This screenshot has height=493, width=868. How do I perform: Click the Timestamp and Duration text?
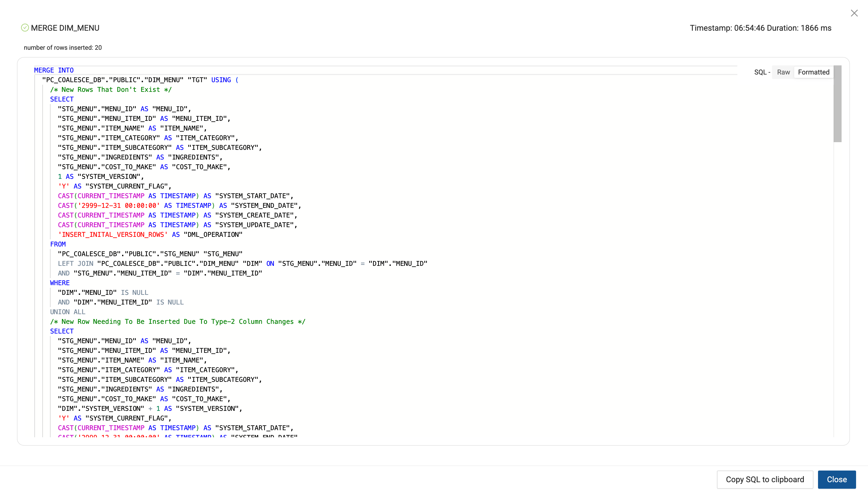(x=760, y=28)
